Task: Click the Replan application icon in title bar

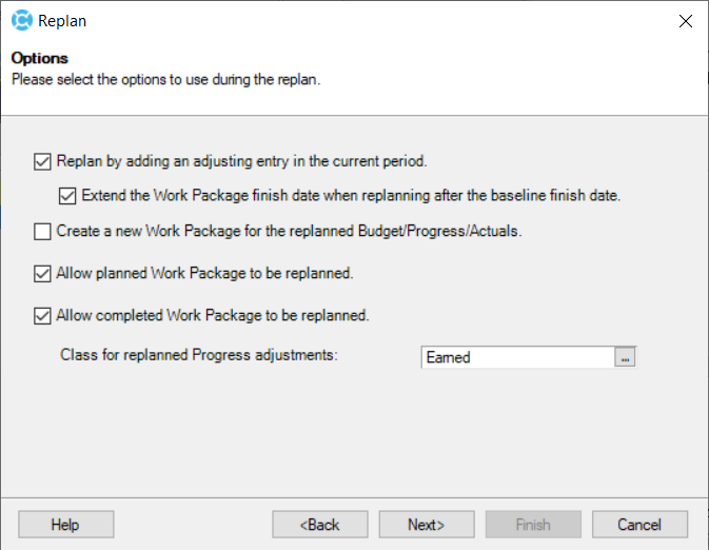Action: coord(22,20)
